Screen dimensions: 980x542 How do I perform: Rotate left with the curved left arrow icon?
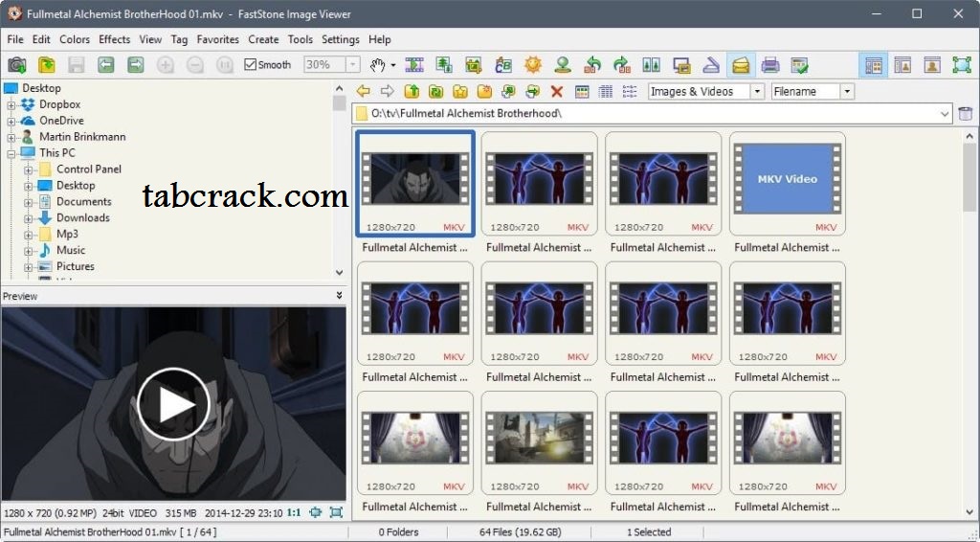[x=591, y=64]
